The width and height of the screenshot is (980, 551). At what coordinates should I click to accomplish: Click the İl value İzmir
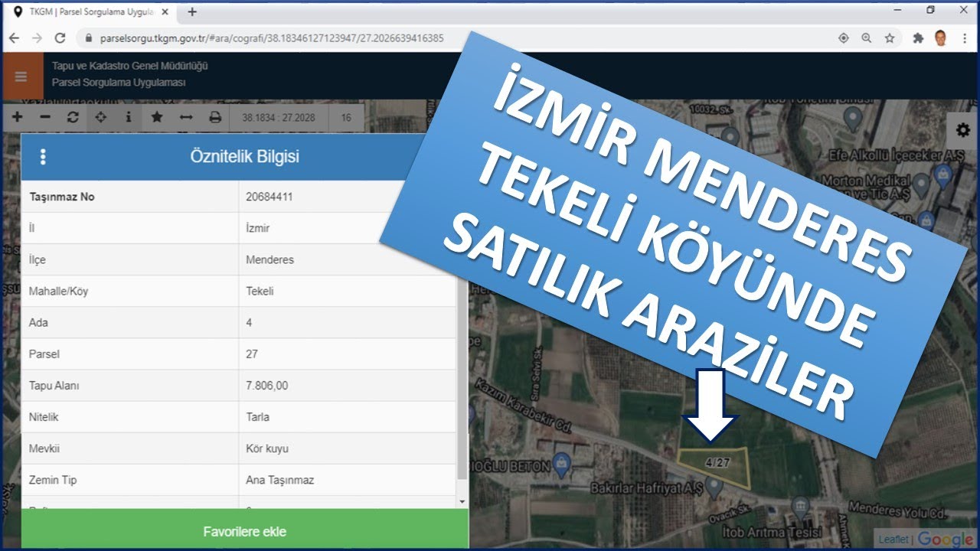(257, 228)
